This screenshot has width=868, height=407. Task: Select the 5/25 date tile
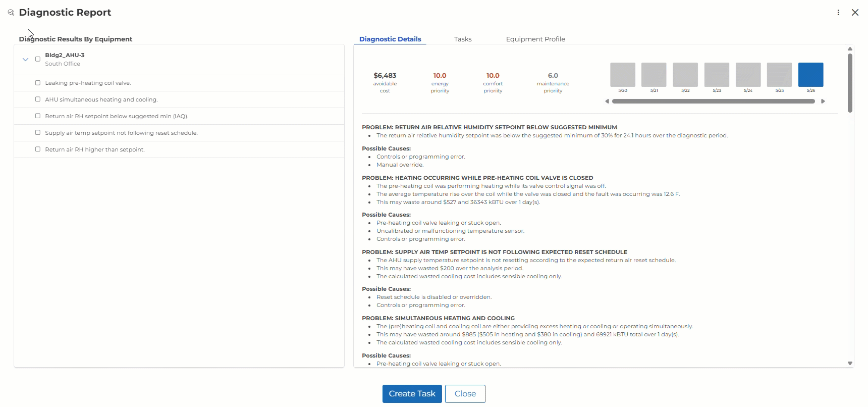780,75
